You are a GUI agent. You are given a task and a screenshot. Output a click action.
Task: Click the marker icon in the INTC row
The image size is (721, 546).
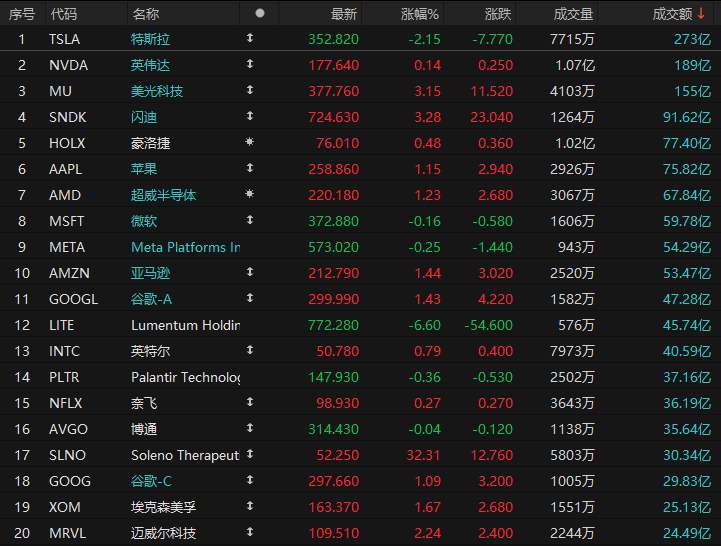click(250, 350)
